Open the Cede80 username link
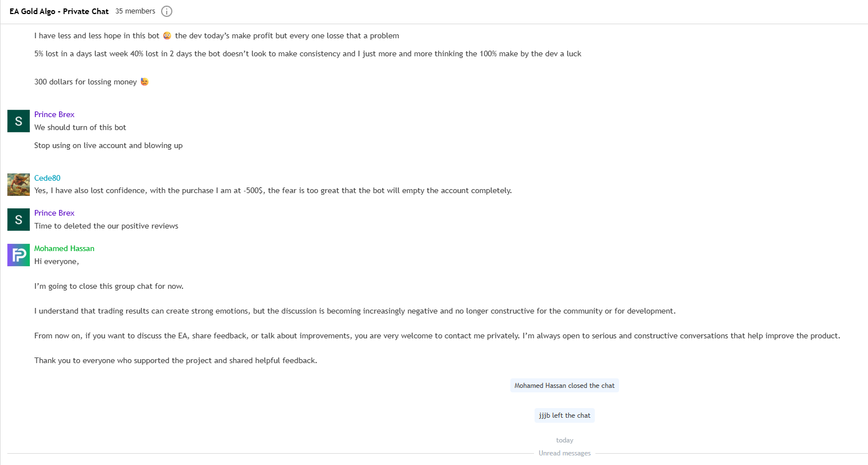The height and width of the screenshot is (465, 868). click(47, 178)
